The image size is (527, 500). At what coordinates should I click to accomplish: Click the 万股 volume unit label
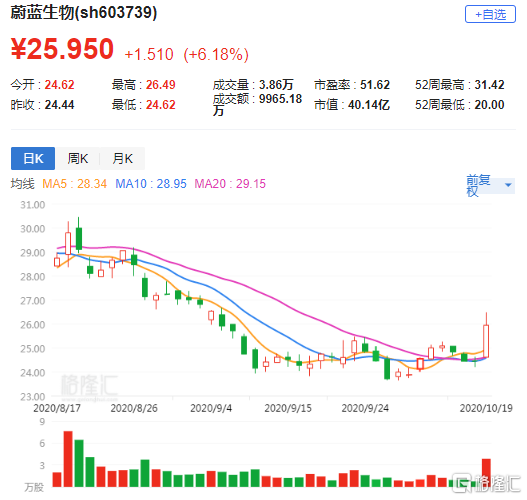tap(34, 488)
